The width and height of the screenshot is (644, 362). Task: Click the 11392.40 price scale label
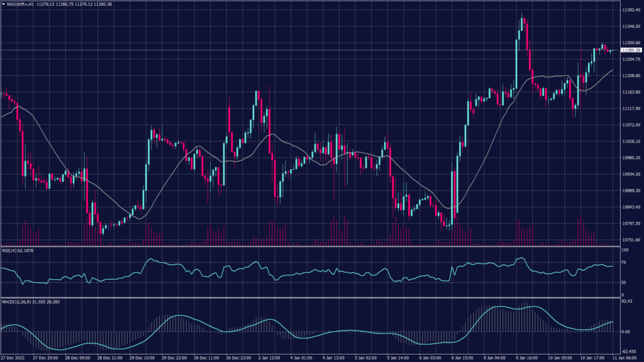tap(631, 11)
